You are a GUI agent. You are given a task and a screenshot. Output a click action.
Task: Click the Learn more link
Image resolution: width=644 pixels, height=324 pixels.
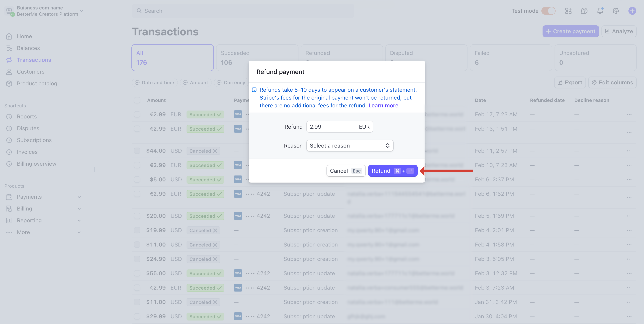point(383,105)
